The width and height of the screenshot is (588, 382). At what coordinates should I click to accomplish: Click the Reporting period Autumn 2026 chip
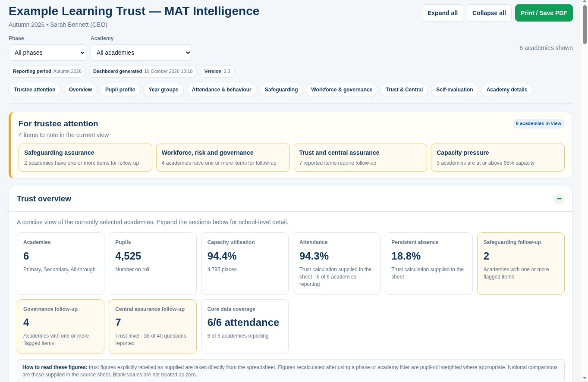click(x=47, y=71)
